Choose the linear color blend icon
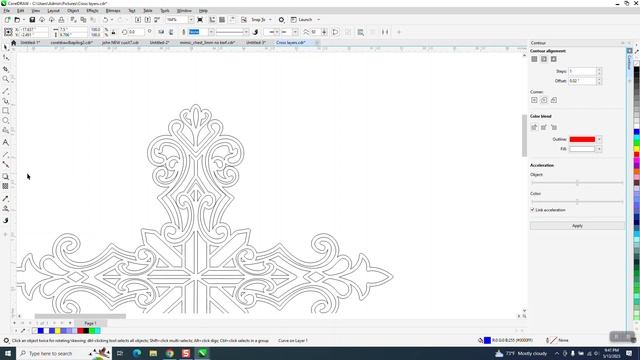This screenshot has width=640, height=360. (534, 127)
